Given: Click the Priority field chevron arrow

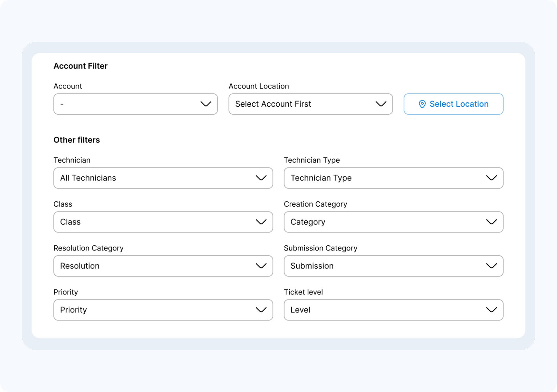Looking at the screenshot, I should click(261, 310).
